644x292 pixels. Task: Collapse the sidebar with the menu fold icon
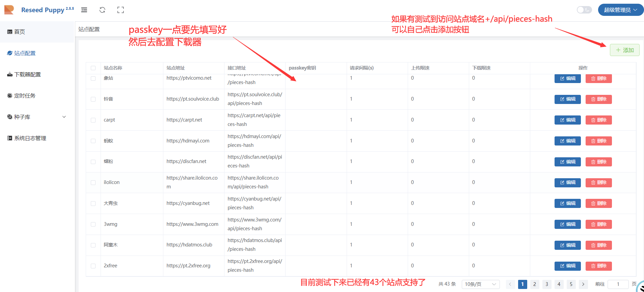(84, 10)
